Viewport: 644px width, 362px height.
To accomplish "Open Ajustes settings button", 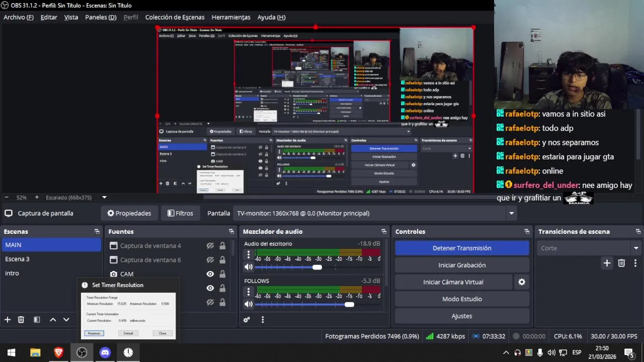I will point(462,316).
